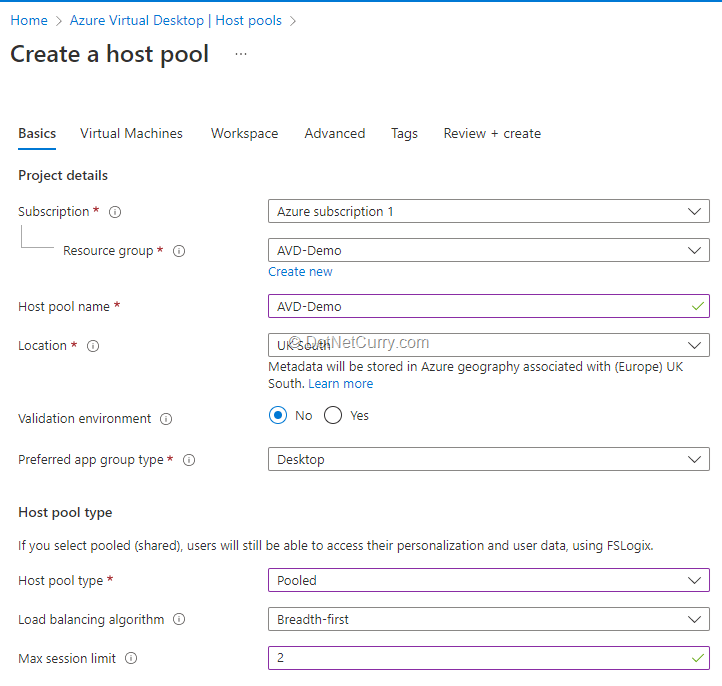Image resolution: width=722 pixels, height=686 pixels.
Task: Open the Location dropdown
Action: pyautogui.click(x=489, y=345)
